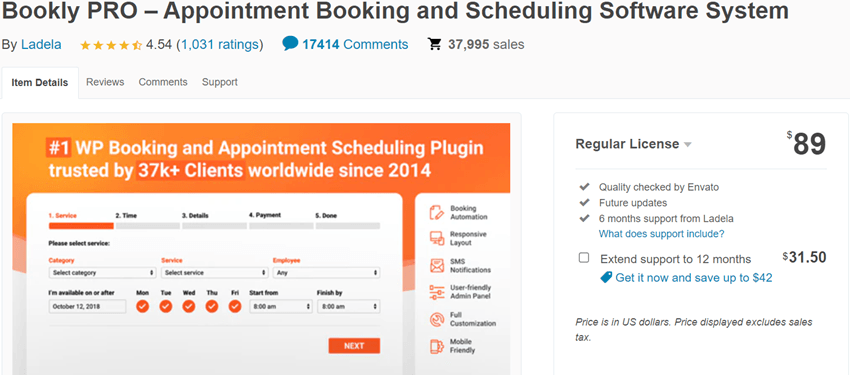Open What does support include link
Screen dimensions: 850x375
coord(661,234)
